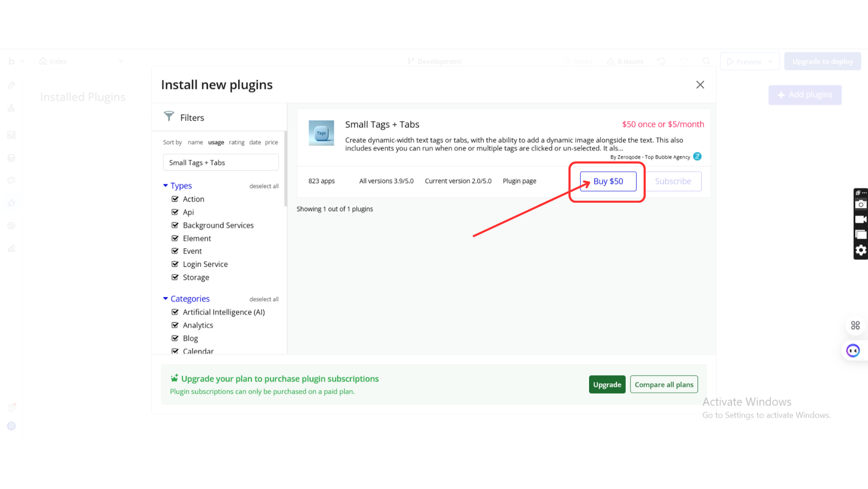
Task: Click the 823 apps usage count
Action: (322, 181)
